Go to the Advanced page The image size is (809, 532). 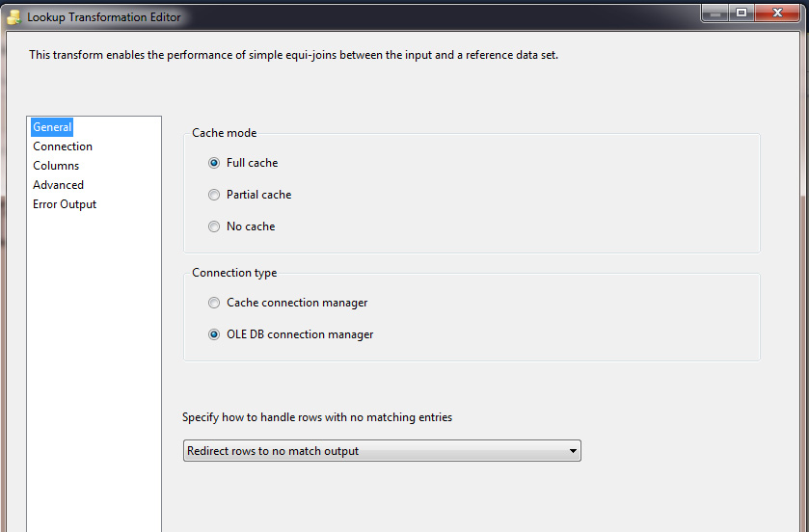[58, 184]
